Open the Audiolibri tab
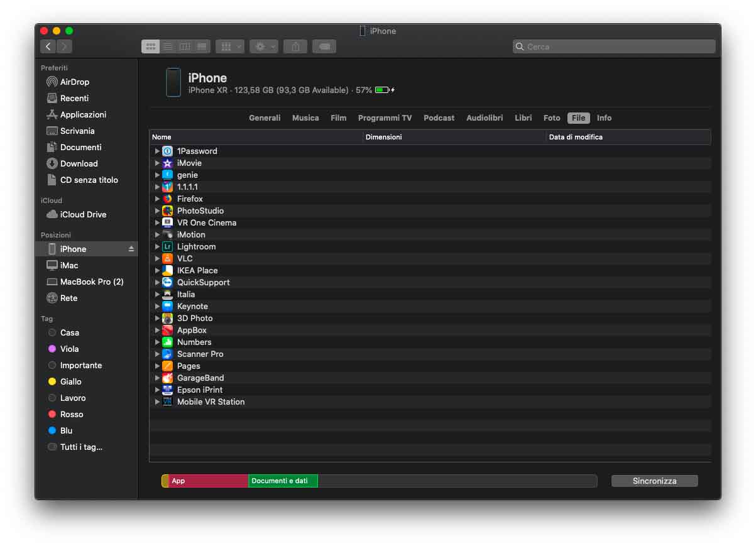756x546 pixels. pos(485,118)
